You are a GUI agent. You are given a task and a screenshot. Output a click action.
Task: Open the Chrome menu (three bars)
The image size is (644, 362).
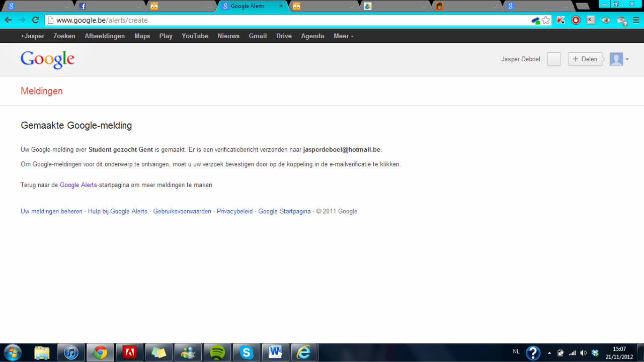636,20
